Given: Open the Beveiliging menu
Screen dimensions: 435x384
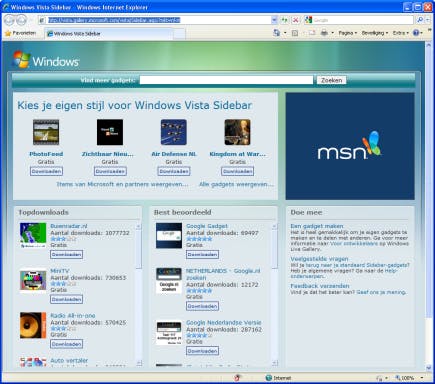Looking at the screenshot, I should pos(375,33).
